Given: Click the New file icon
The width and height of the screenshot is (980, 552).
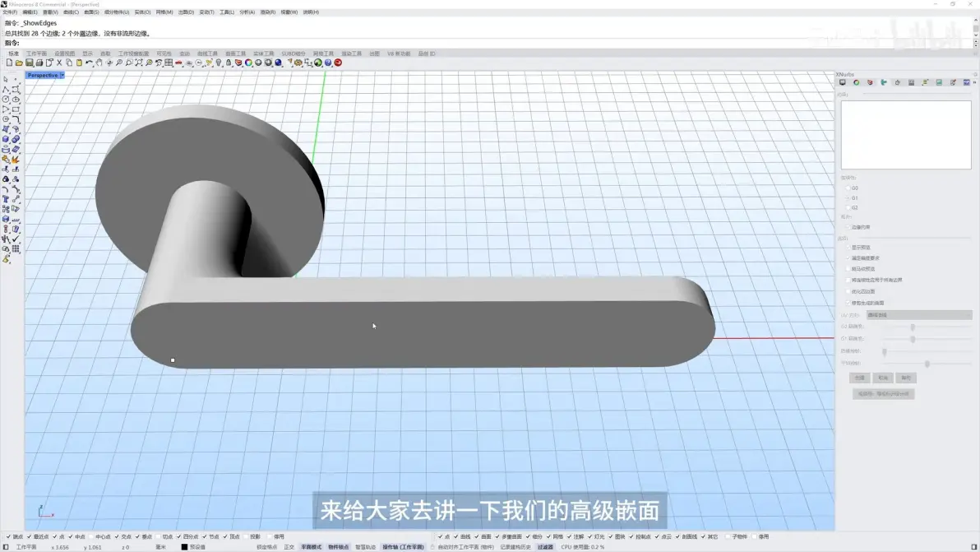Looking at the screenshot, I should (x=9, y=63).
